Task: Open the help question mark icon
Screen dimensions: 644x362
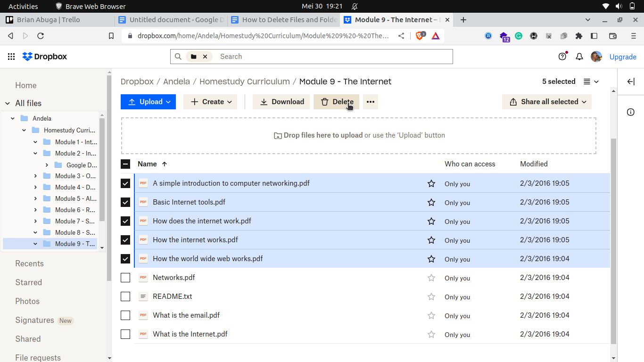Action: click(562, 57)
